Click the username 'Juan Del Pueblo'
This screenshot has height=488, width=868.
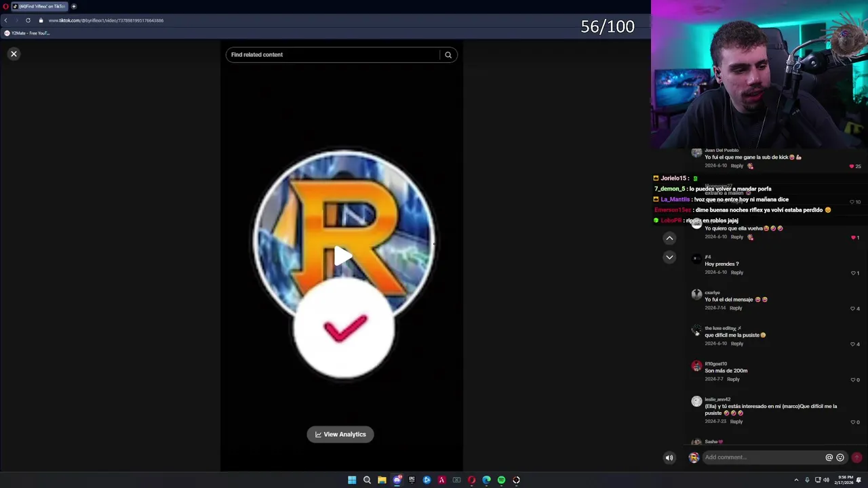tap(721, 150)
